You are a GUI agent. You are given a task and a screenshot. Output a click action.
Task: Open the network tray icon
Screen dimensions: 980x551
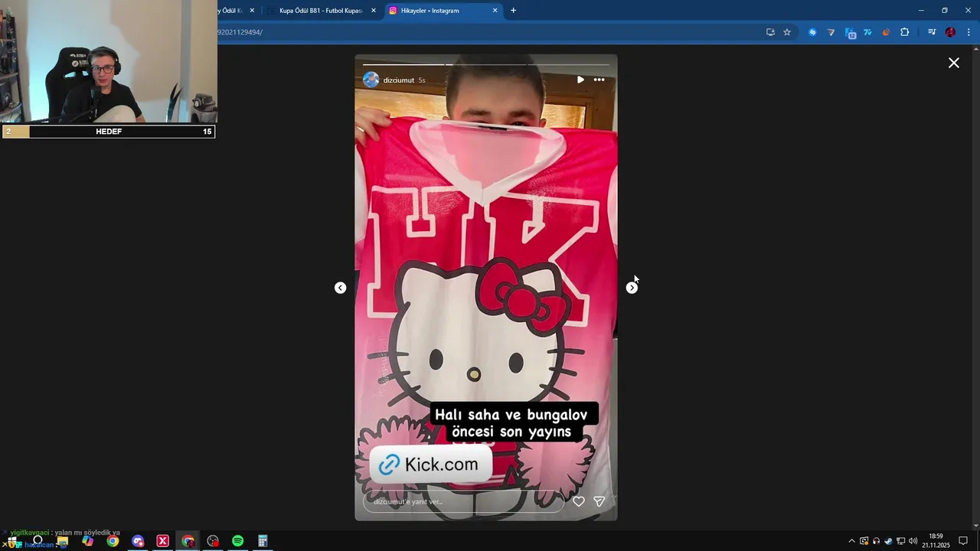click(x=900, y=541)
